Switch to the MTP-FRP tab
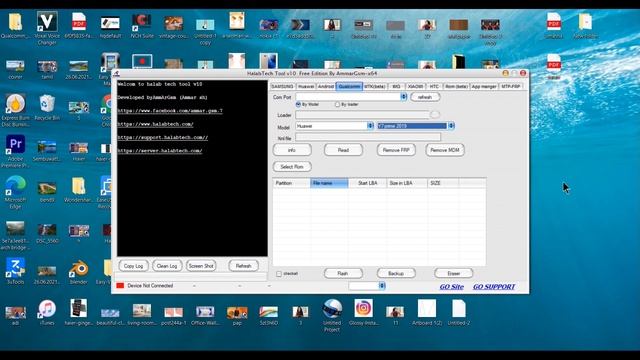Viewport: 640px width, 360px height. (511, 87)
